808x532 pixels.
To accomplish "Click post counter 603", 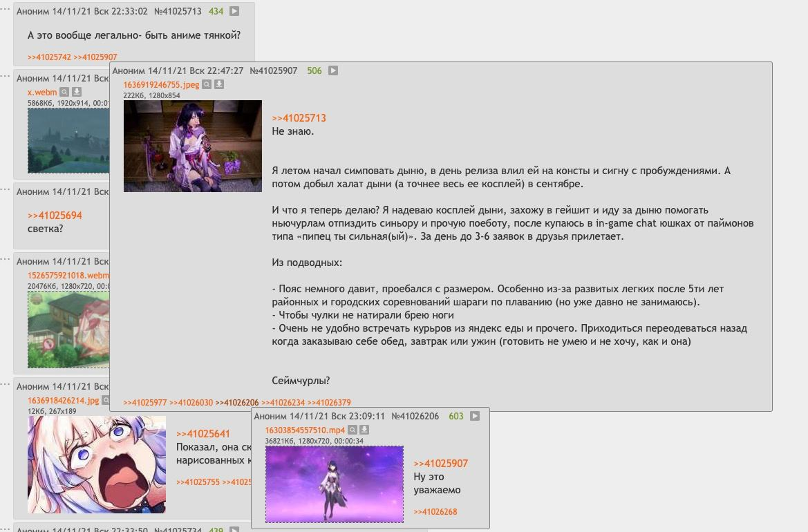I will click(456, 416).
